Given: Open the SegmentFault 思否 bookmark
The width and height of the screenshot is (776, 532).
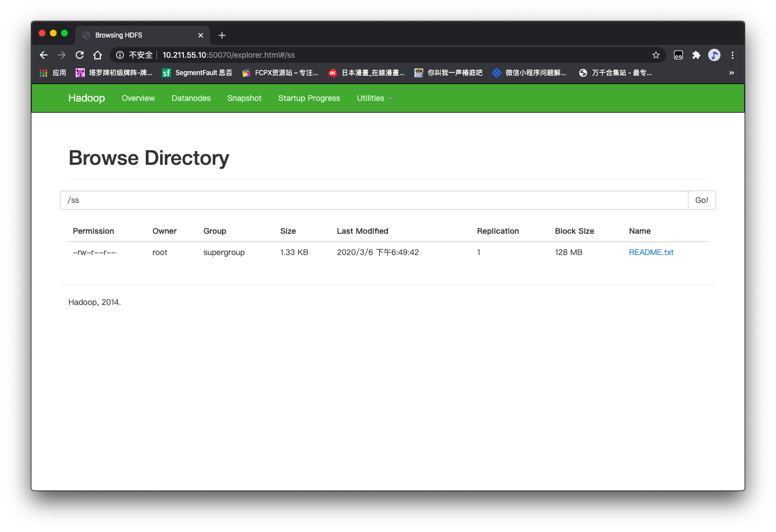Looking at the screenshot, I should pos(197,73).
